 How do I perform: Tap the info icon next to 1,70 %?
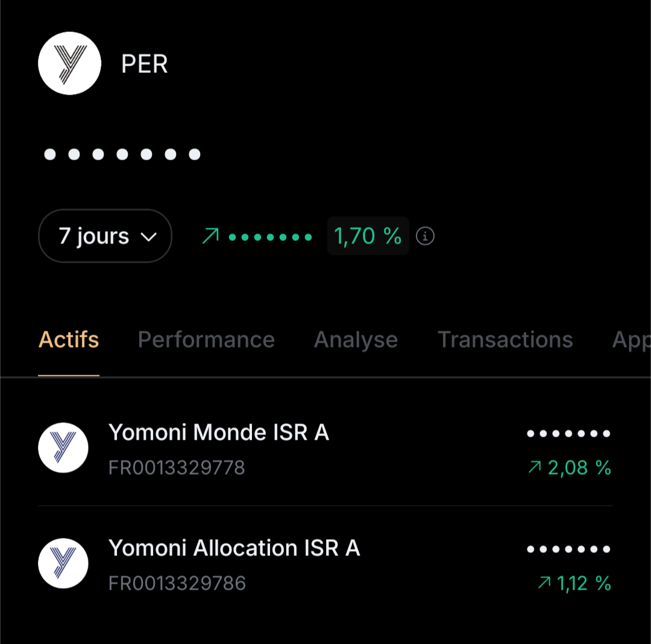[x=426, y=236]
